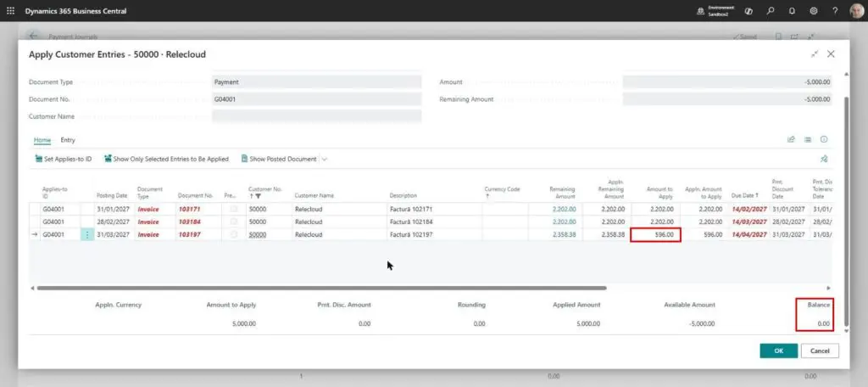Screen dimensions: 868x387
Task: Go back in the Payment Journals page behind
Action: pos(33,36)
